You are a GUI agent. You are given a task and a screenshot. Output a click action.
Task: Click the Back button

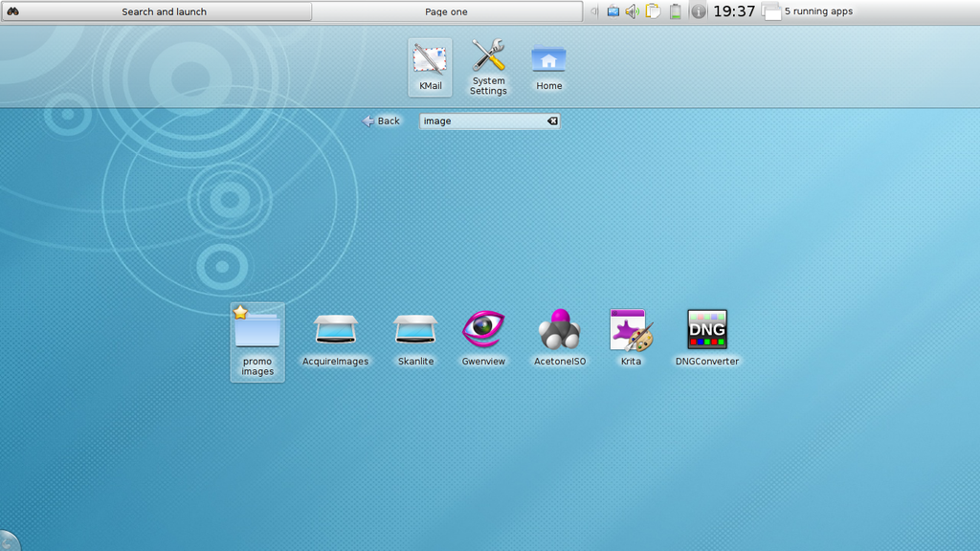click(x=381, y=121)
